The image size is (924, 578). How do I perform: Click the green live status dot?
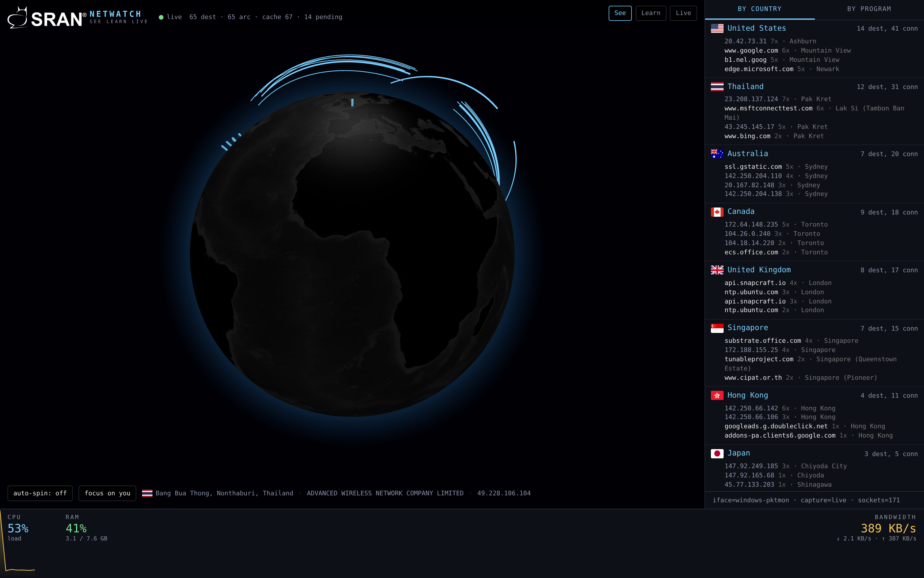[x=161, y=17]
